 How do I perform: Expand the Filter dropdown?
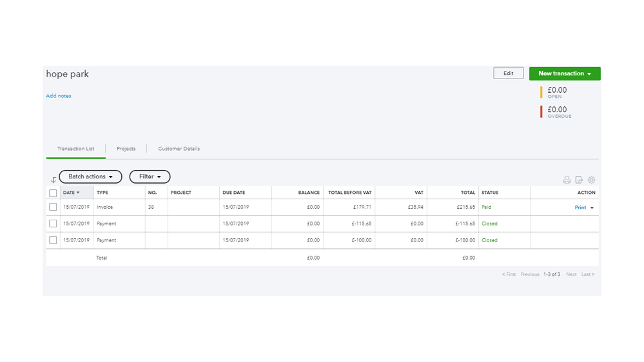click(150, 176)
